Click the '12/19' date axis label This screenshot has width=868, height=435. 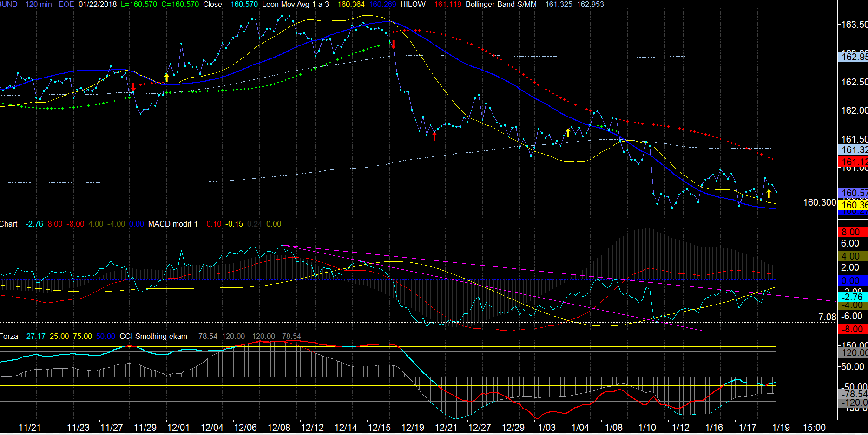pos(413,427)
